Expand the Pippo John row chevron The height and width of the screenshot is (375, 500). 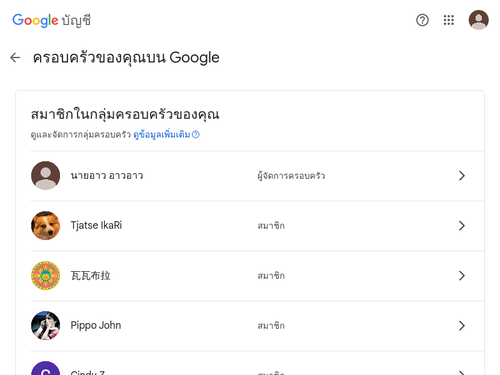(462, 326)
